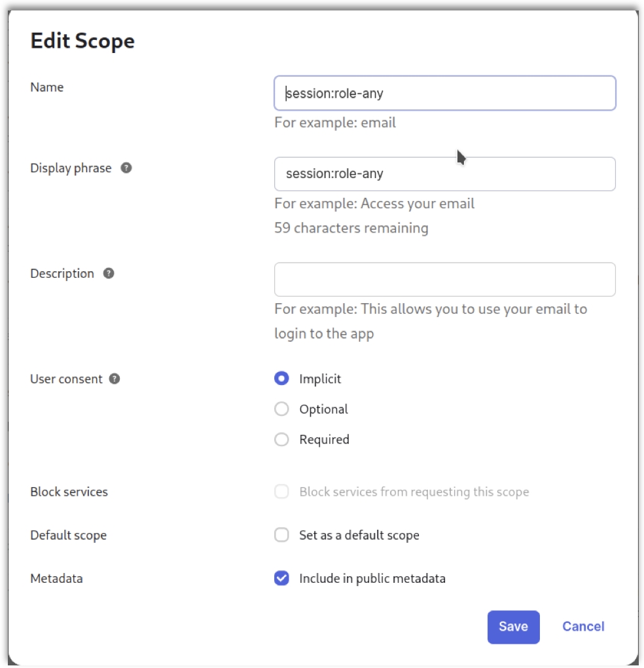Screen dimensions: 644x668
Task: Click the help icon beside Display phrase
Action: [x=127, y=168]
